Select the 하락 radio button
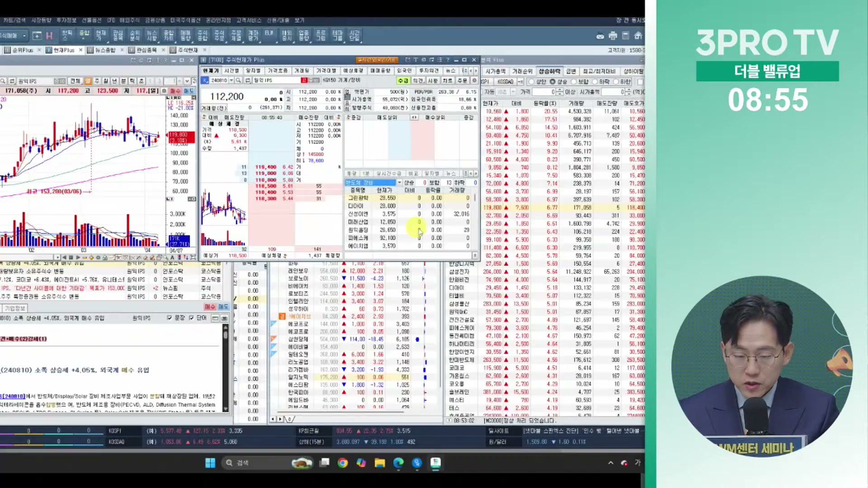This screenshot has height=488, width=868. 595,82
